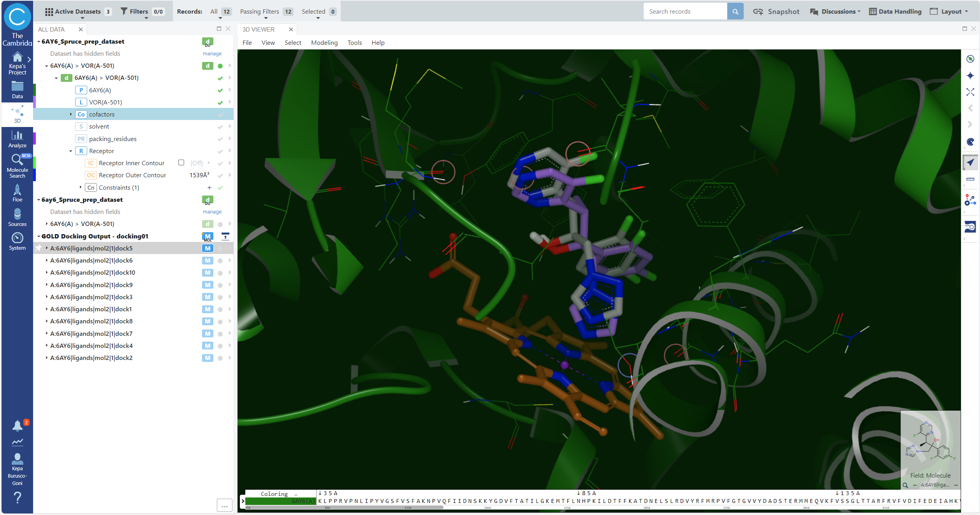
Task: Select the ALL DATA tab
Action: pyautogui.click(x=51, y=29)
